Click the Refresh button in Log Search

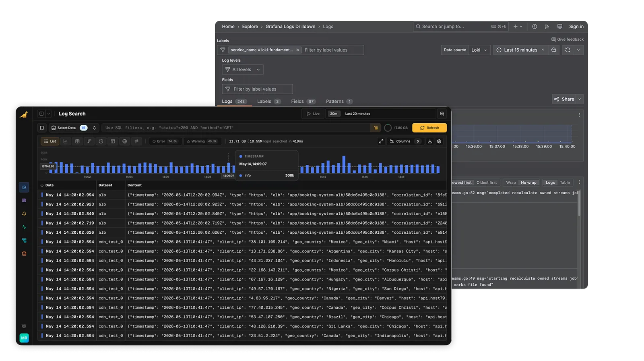pyautogui.click(x=429, y=128)
